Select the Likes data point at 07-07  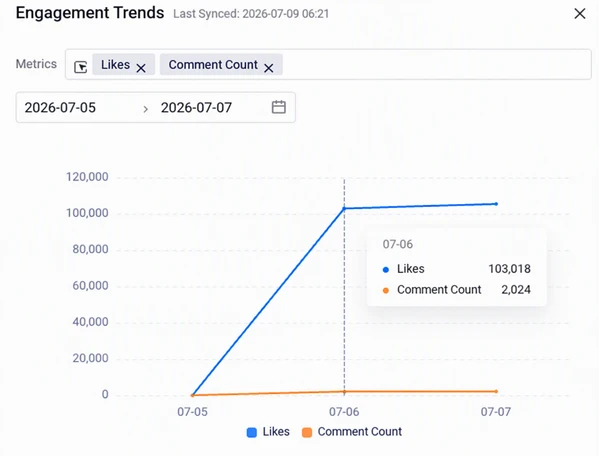496,204
